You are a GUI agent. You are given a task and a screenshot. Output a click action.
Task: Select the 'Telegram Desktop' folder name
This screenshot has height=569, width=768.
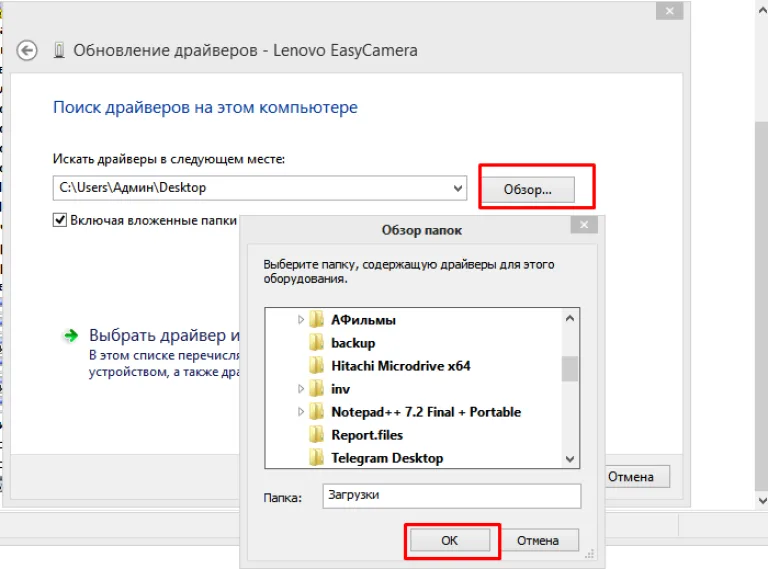click(x=387, y=458)
